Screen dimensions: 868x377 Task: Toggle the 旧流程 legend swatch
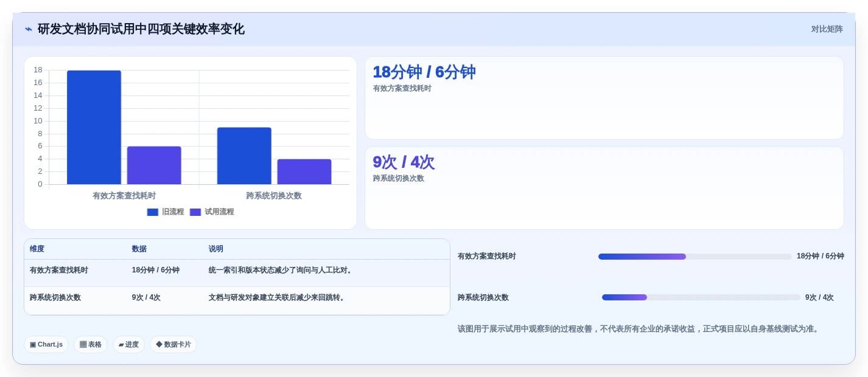point(153,212)
